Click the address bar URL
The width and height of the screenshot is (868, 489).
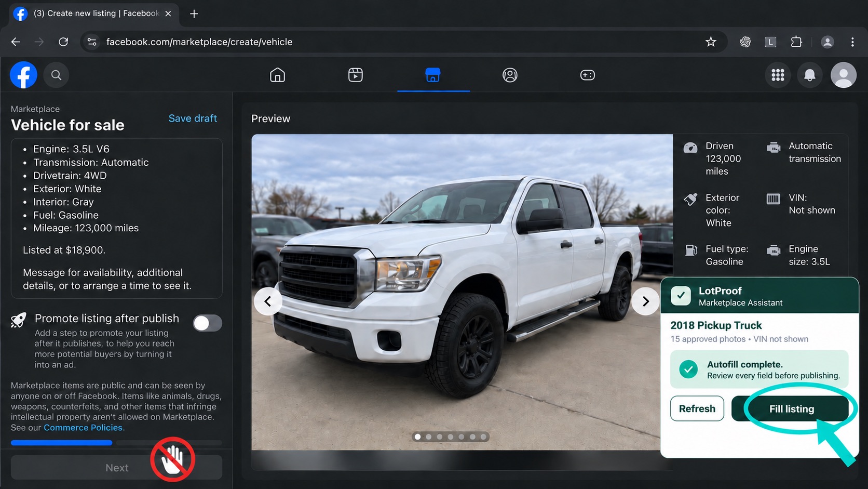click(x=199, y=42)
